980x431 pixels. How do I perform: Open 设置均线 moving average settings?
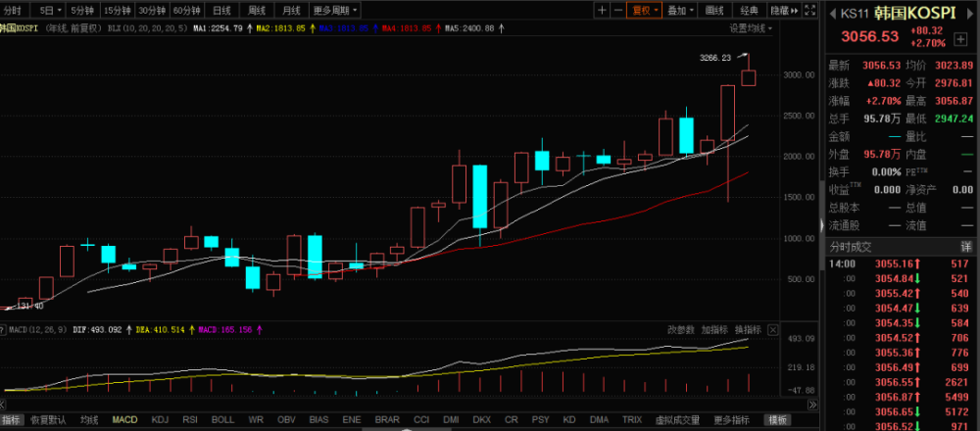[751, 28]
